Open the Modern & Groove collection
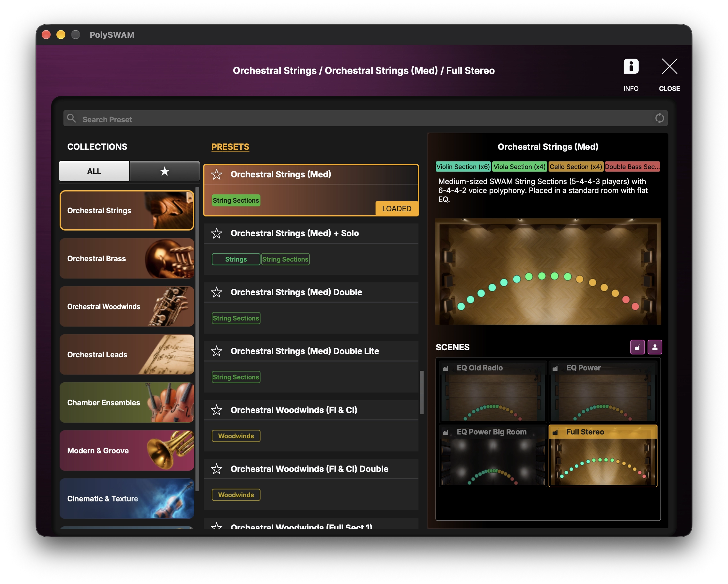This screenshot has height=584, width=728. tap(127, 450)
